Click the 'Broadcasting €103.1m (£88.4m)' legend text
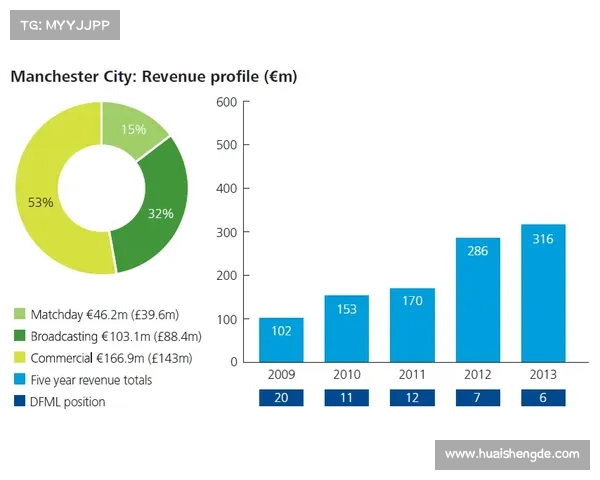600x480 pixels. pyautogui.click(x=116, y=336)
